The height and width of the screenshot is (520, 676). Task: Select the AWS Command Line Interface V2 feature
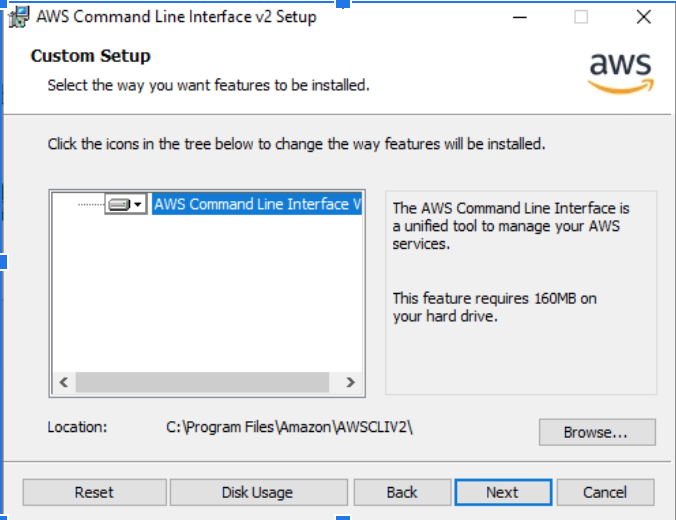[257, 204]
